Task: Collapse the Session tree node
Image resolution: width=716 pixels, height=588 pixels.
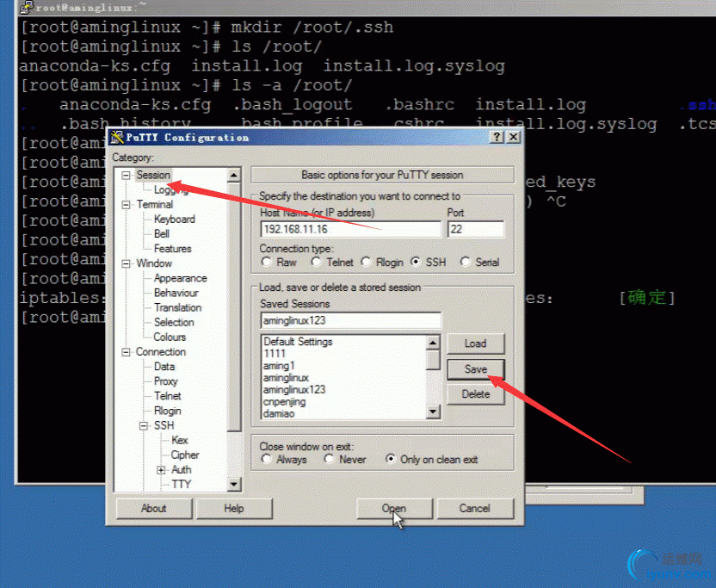Action: [x=126, y=176]
